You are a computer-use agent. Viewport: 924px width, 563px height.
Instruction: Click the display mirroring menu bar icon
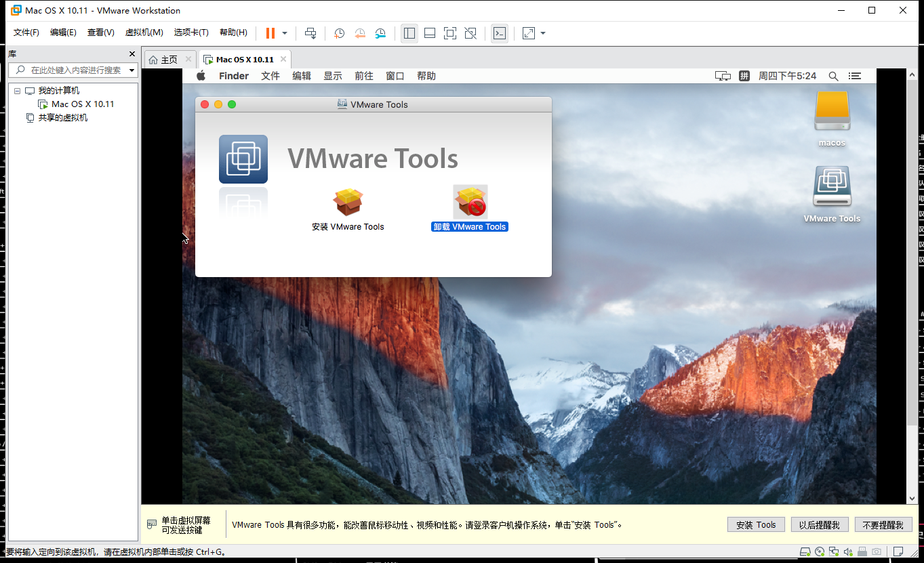[x=723, y=76]
